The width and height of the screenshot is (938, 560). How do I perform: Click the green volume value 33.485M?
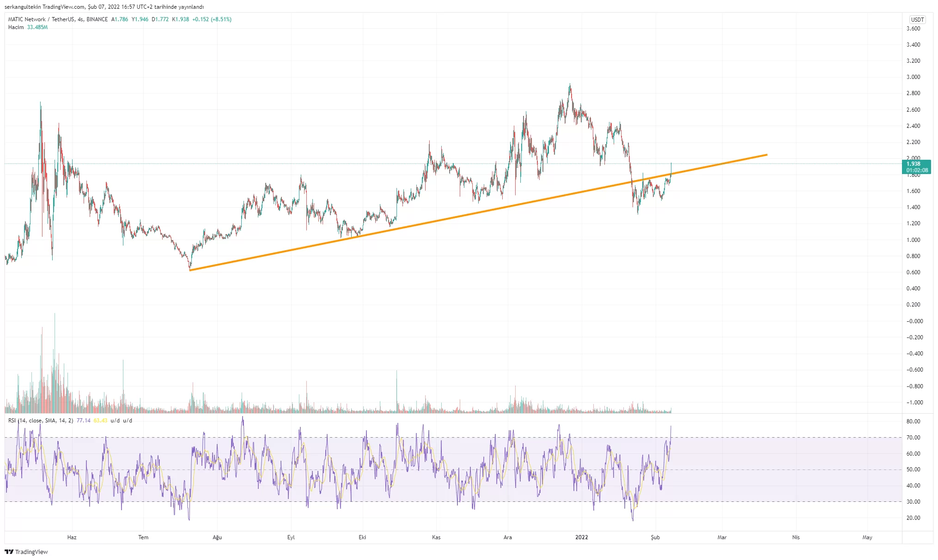[x=37, y=27]
